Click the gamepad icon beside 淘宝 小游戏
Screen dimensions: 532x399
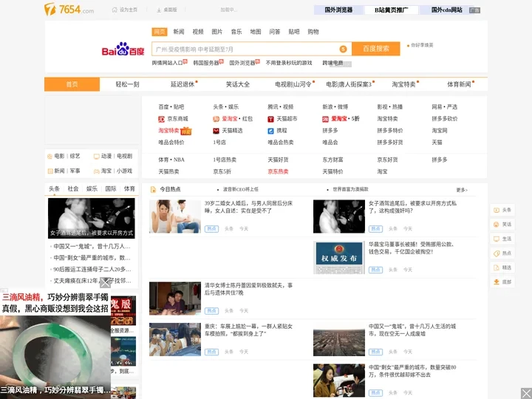pyautogui.click(x=97, y=171)
